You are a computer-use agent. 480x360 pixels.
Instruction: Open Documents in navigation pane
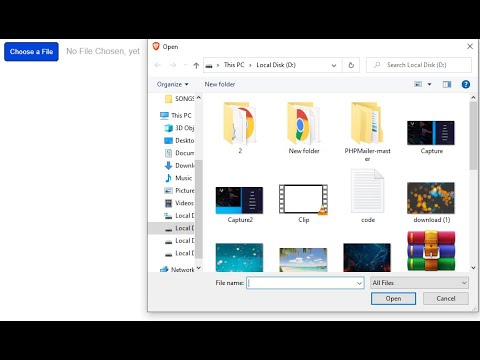coord(179,153)
